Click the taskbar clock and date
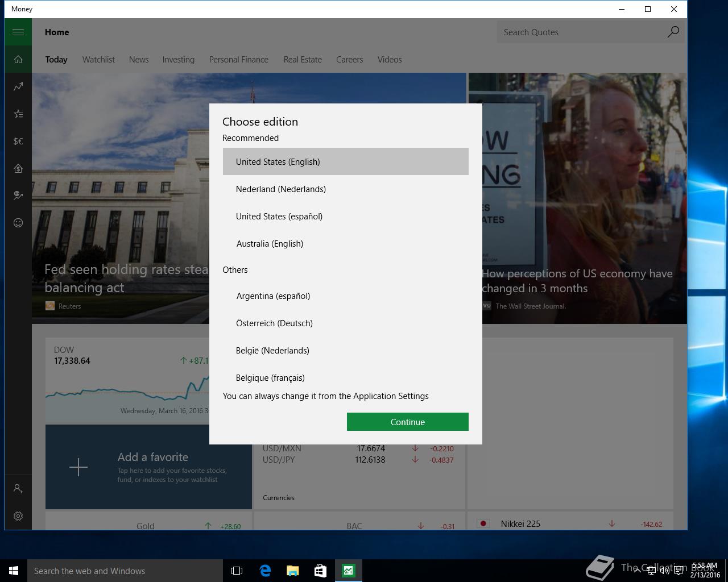This screenshot has width=728, height=582. click(705, 571)
